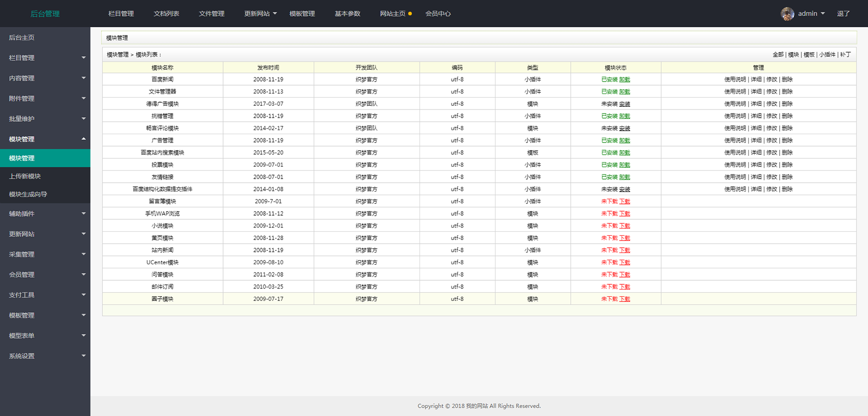The image size is (868, 416).
Task: Expand 模板管理 section in left sidebar
Action: click(x=45, y=315)
